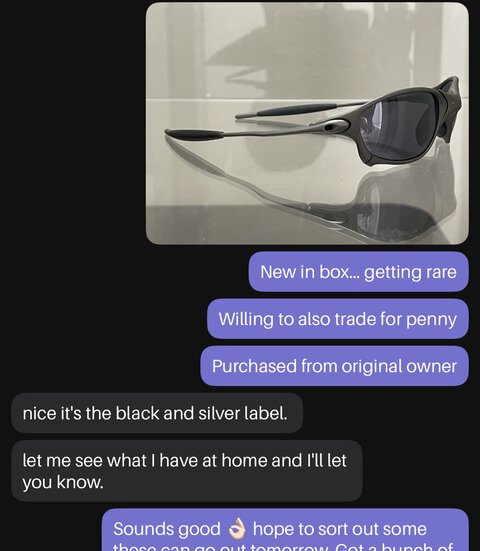Tap the 'let me see what I have at home' message
This screenshot has height=551, width=480.
click(x=187, y=471)
